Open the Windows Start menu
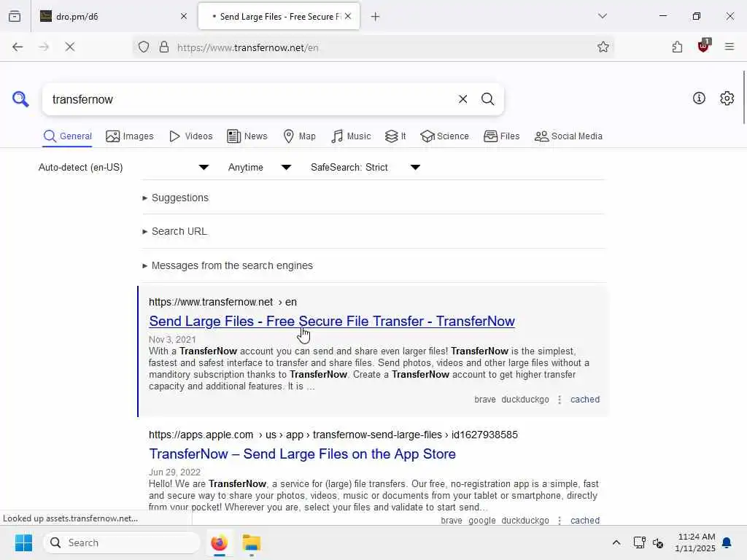 (x=23, y=542)
